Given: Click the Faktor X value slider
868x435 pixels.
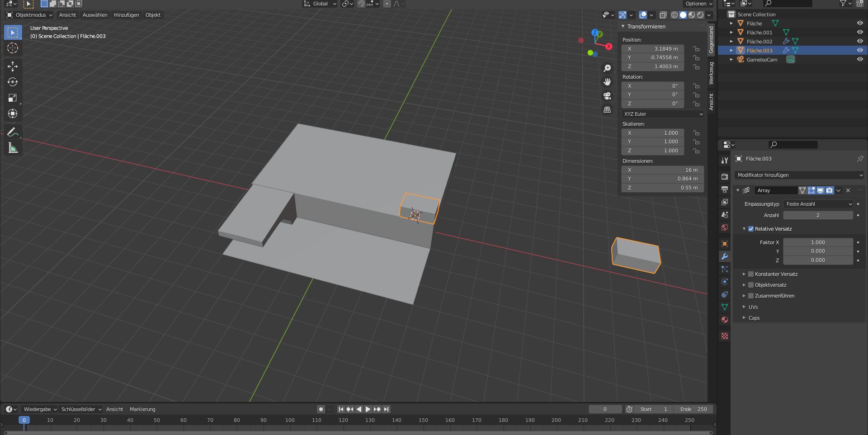Looking at the screenshot, I should [818, 242].
